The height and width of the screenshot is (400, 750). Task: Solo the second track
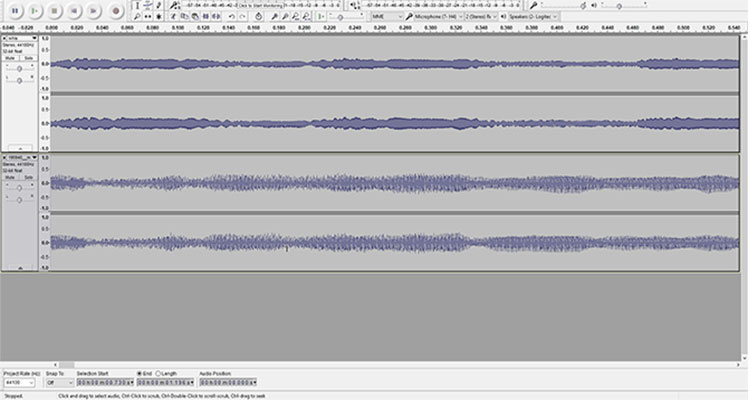28,177
